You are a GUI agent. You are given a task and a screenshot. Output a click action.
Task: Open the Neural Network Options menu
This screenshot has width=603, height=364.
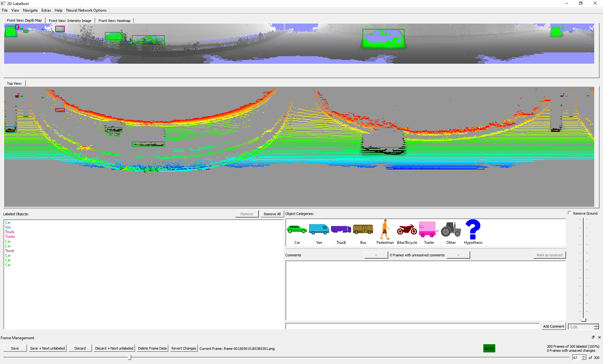click(86, 10)
